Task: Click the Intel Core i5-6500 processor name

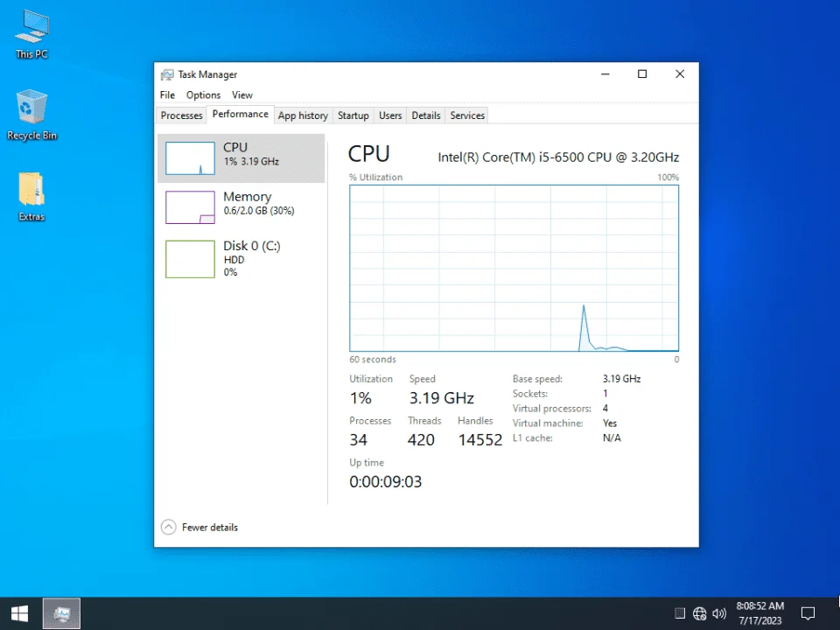Action: (558, 157)
